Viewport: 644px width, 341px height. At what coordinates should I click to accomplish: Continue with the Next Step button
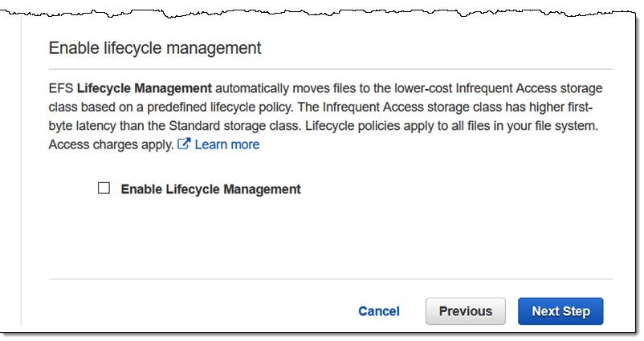(x=560, y=311)
